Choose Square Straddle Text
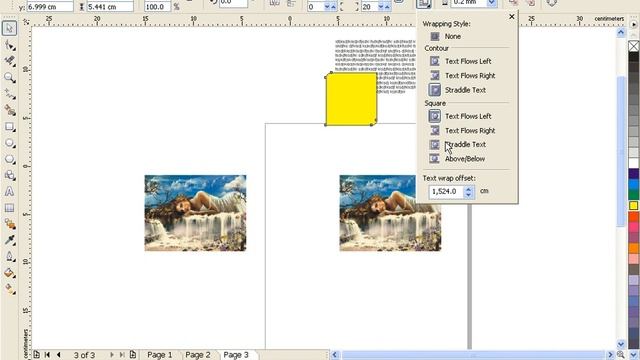Screen dimensions: 640x360 [x=458, y=144]
